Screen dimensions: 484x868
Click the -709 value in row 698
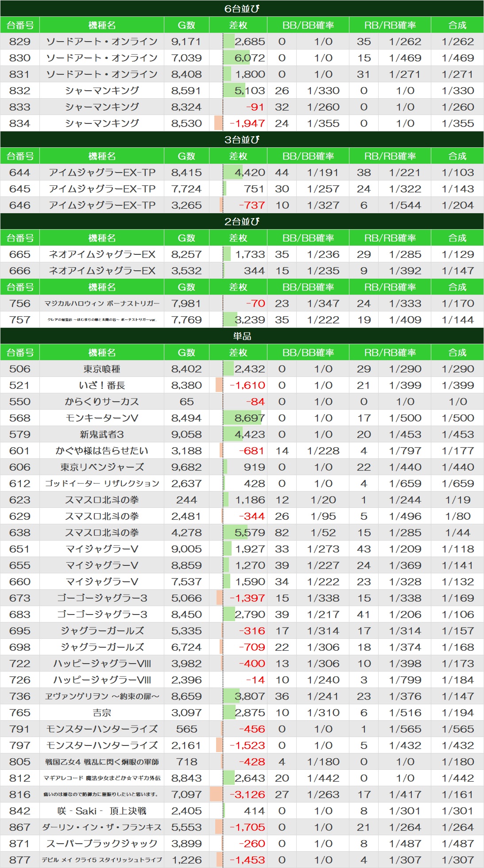click(252, 647)
